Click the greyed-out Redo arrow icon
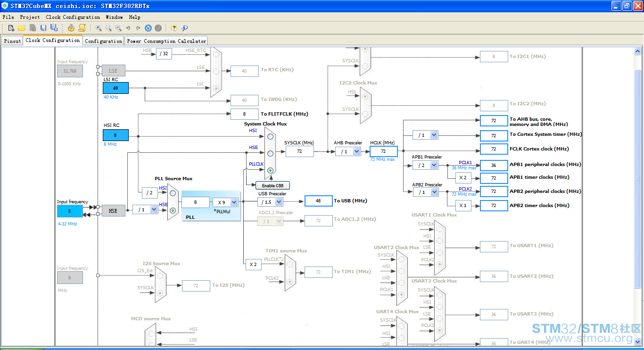Screen dimensions: 644x350 pyautogui.click(x=138, y=28)
